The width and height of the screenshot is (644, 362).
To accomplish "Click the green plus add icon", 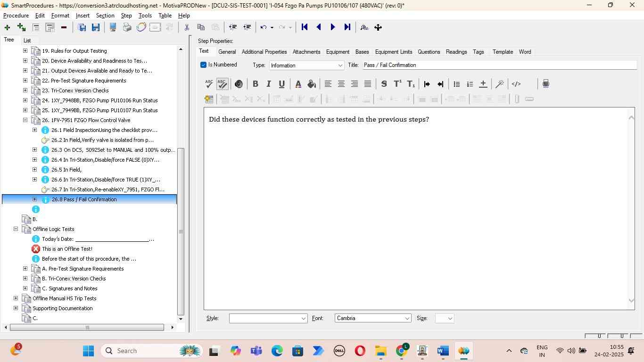I will [x=7, y=27].
